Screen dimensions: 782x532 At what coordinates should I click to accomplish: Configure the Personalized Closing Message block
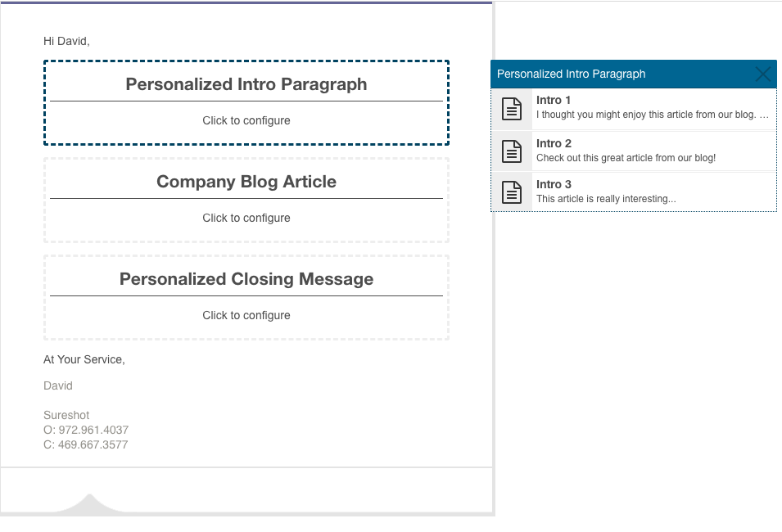tap(246, 298)
